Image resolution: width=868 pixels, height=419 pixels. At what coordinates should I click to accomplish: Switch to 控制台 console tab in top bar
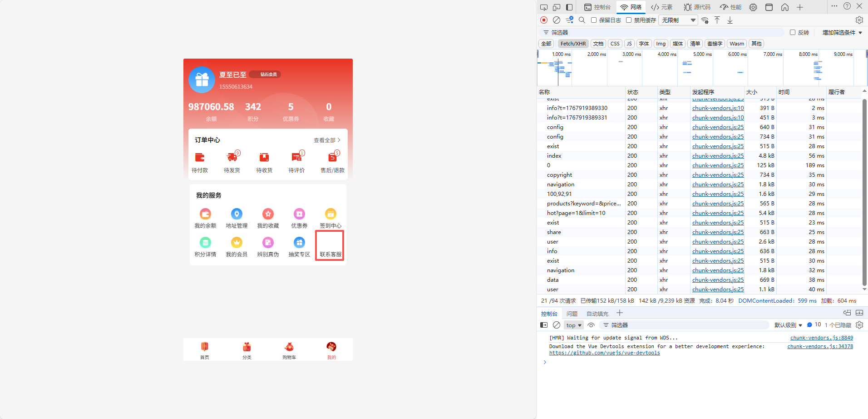[x=597, y=7]
